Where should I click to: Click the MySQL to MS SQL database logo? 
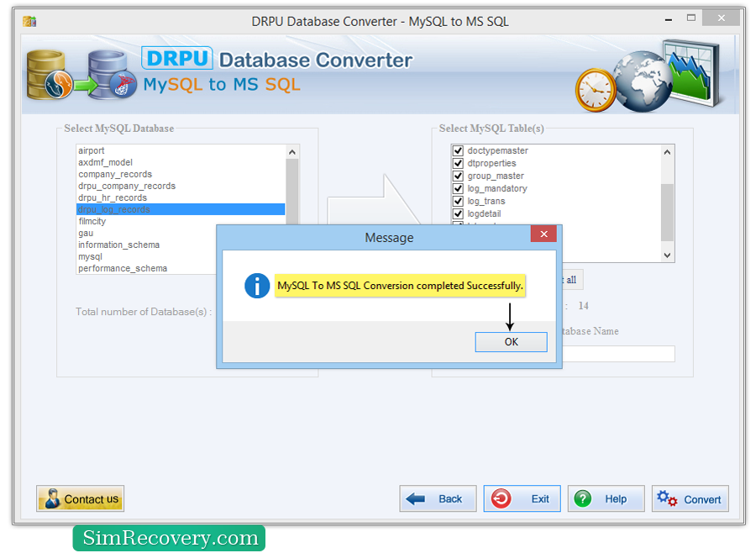(x=82, y=74)
